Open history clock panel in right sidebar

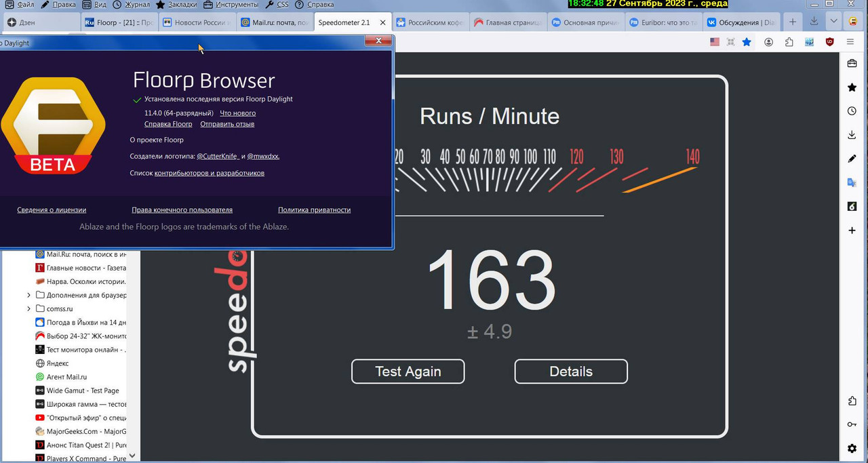pos(852,111)
